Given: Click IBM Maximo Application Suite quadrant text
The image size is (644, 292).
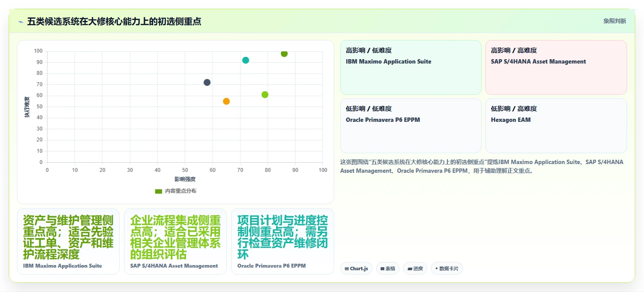Looking at the screenshot, I should (x=389, y=61).
